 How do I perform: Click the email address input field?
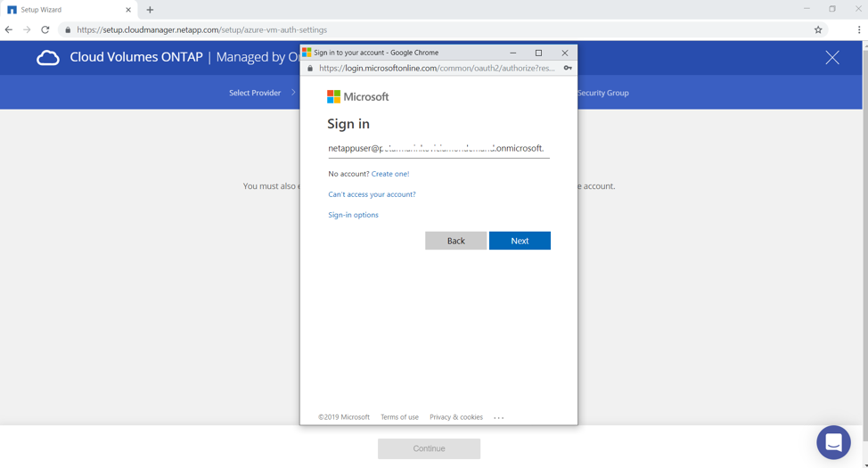[438, 149]
